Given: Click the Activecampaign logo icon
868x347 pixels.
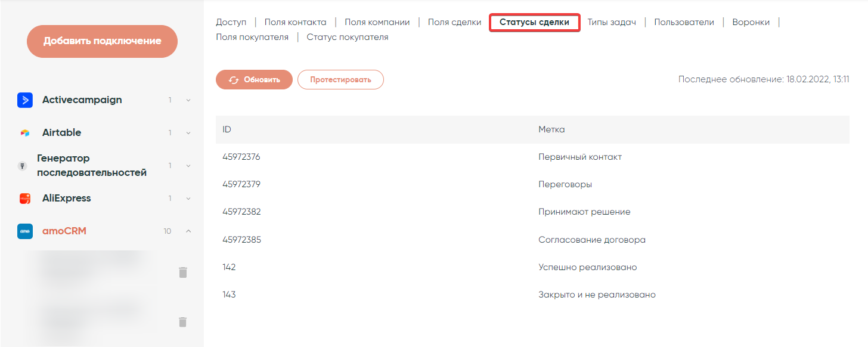Looking at the screenshot, I should [x=25, y=100].
